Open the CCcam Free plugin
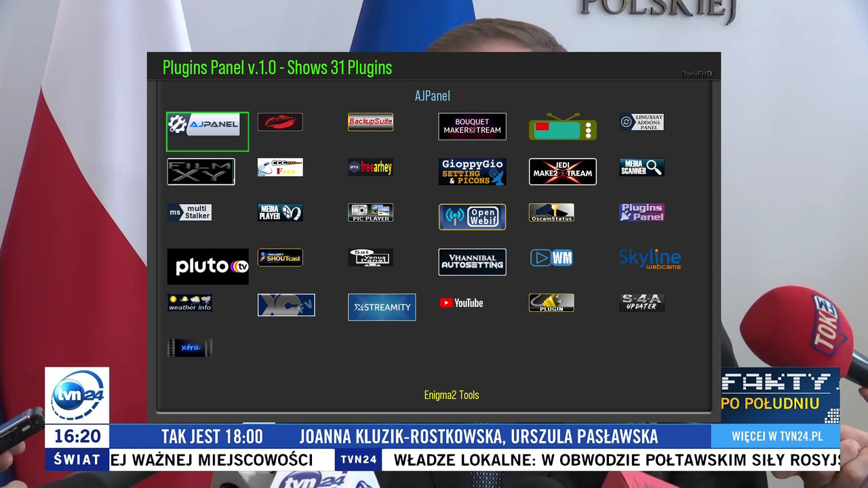 coord(280,167)
